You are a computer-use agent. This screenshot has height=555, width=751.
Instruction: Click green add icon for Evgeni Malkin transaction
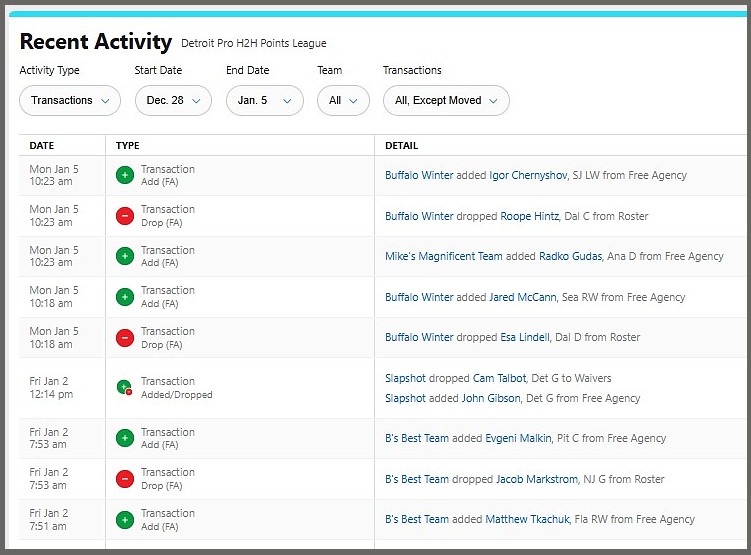click(125, 438)
